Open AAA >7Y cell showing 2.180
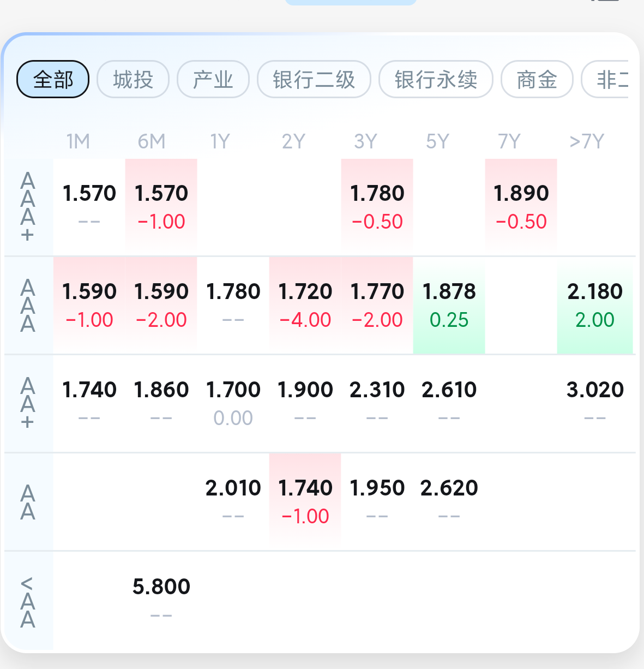This screenshot has height=669, width=644. 595,305
